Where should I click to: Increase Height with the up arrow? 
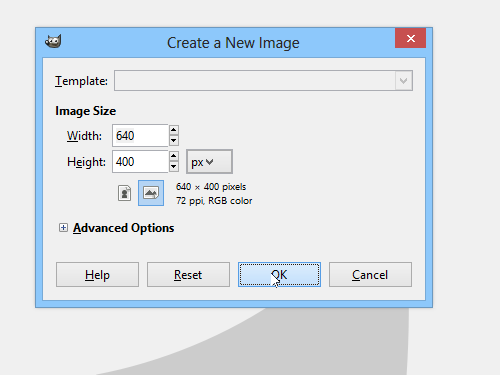[174, 156]
